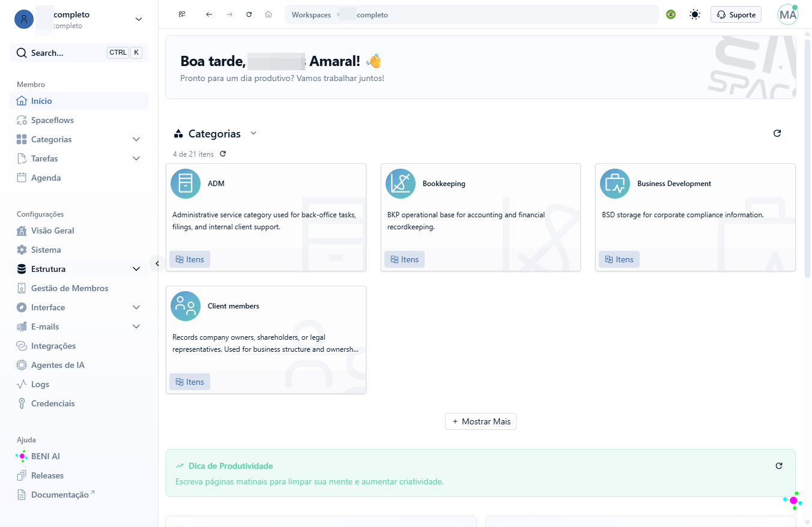Click the browser-style back arrow
The width and height of the screenshot is (812, 527).
[209, 14]
